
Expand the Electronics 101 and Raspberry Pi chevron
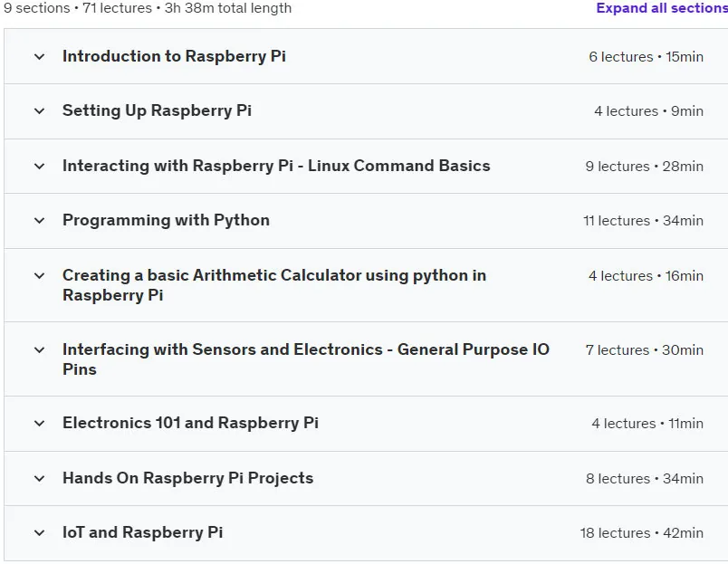click(40, 424)
